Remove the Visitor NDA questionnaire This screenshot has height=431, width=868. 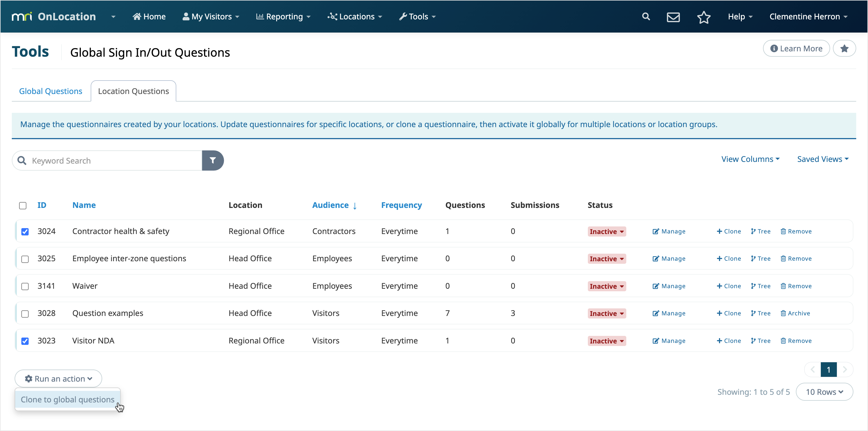point(796,341)
